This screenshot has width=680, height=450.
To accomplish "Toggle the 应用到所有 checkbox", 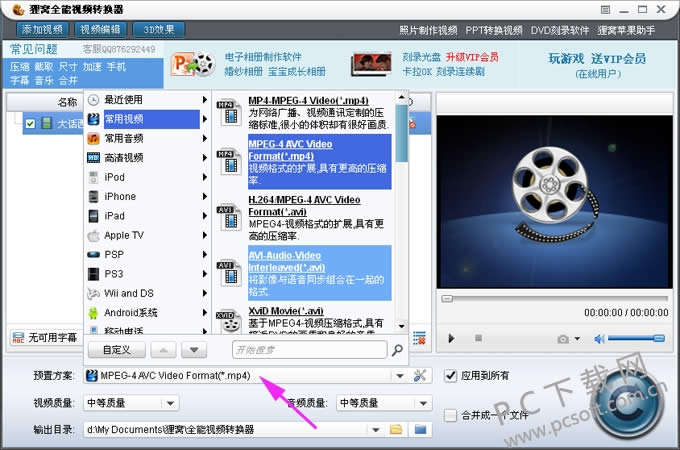I will (x=450, y=375).
